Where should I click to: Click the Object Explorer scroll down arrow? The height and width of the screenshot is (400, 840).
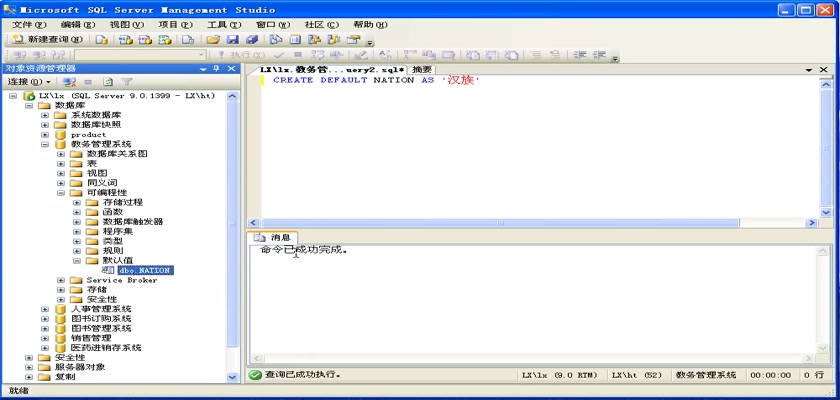pos(232,377)
